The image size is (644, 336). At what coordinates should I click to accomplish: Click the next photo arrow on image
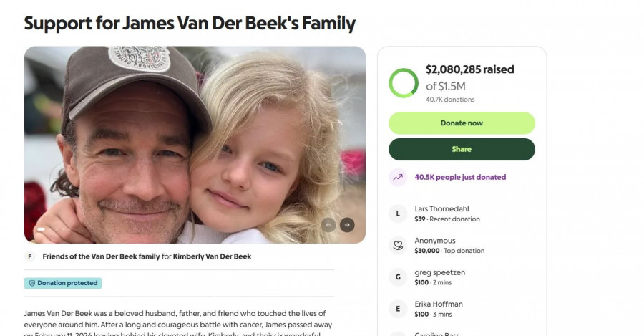[347, 225]
